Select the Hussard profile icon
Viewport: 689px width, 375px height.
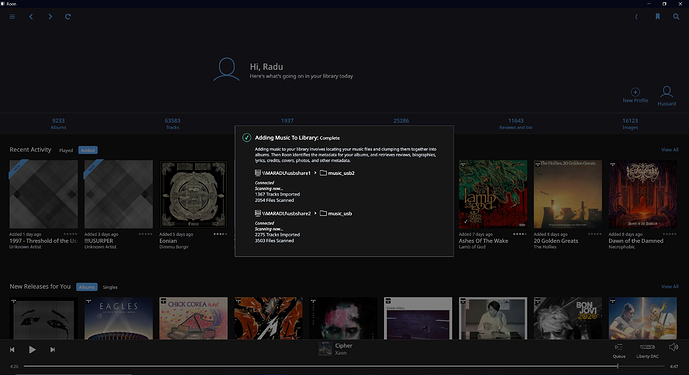(x=667, y=96)
